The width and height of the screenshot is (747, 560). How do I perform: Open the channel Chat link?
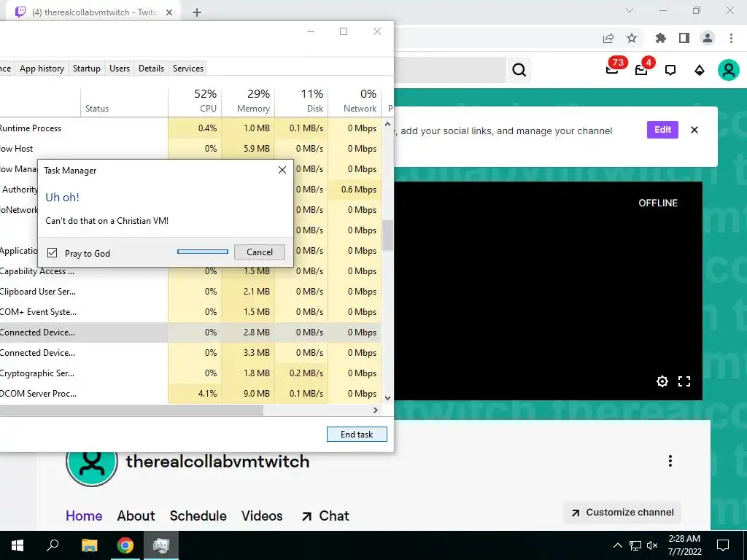point(325,516)
